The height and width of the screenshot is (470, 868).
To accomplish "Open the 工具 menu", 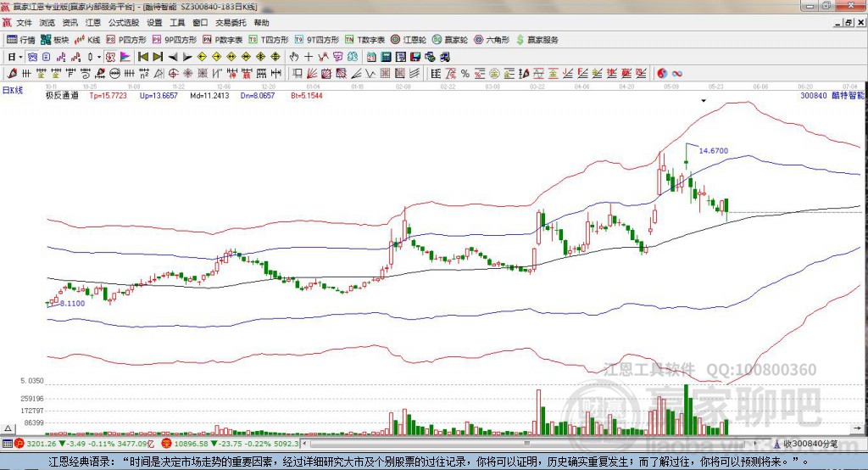I will 177,23.
